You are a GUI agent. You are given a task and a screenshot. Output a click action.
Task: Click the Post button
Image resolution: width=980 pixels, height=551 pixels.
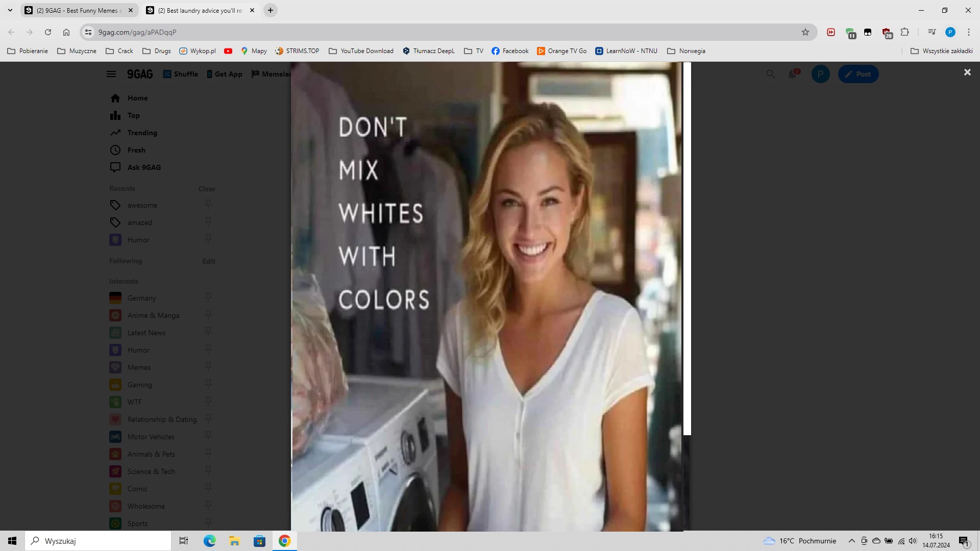858,74
